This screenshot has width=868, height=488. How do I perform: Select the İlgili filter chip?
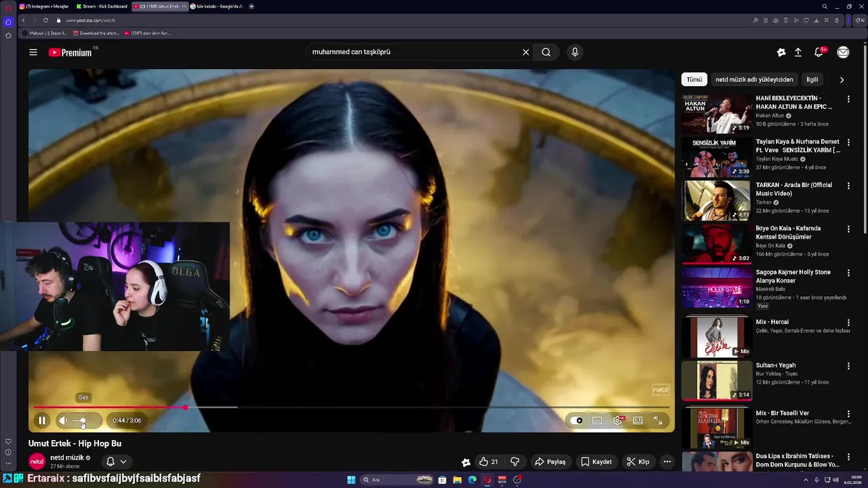(x=812, y=79)
